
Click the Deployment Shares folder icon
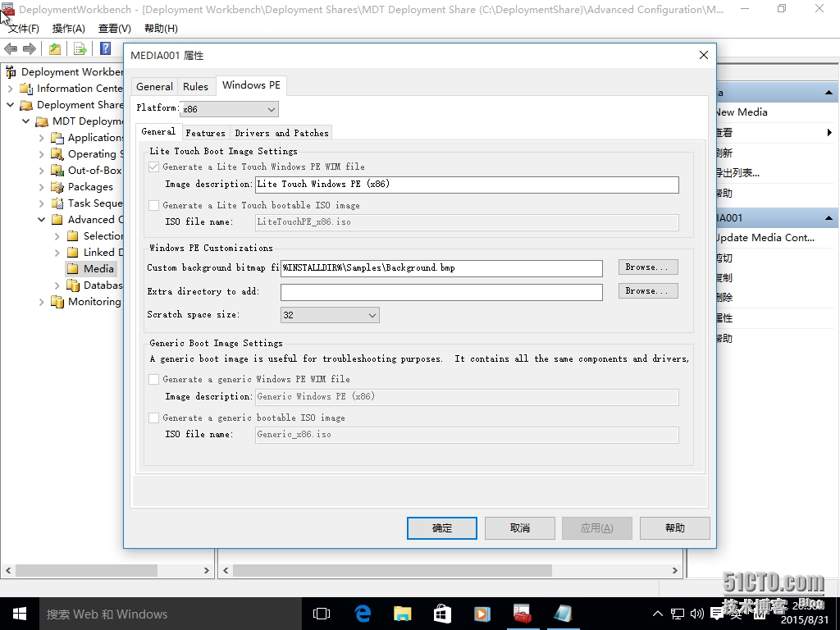point(26,105)
